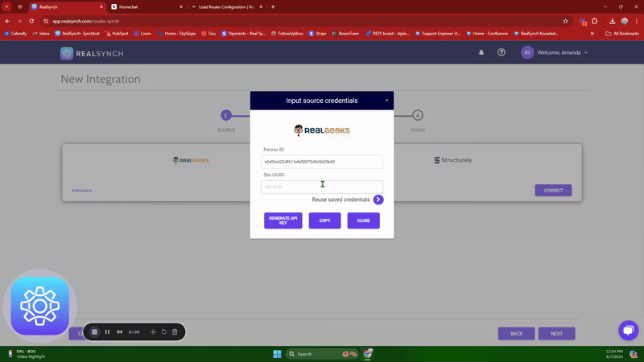Image resolution: width=644 pixels, height=362 pixels.
Task: Switch to the Homechat browser tab
Action: 146,7
